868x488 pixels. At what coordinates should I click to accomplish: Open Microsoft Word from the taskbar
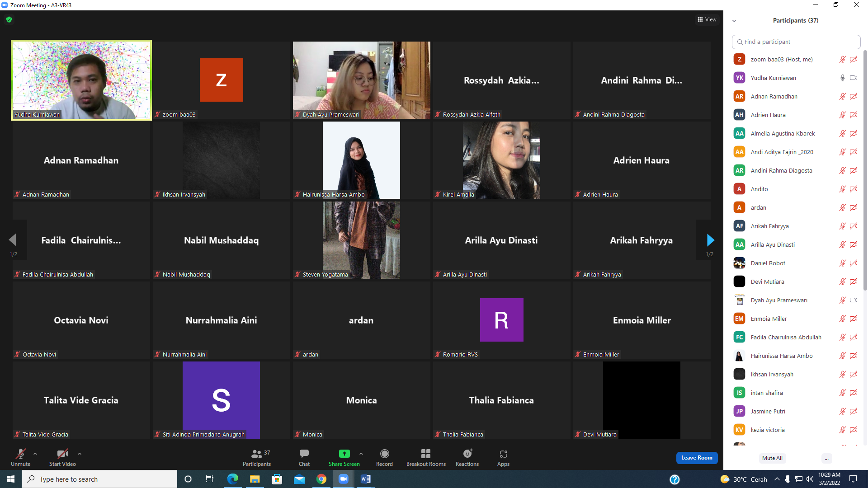point(366,479)
